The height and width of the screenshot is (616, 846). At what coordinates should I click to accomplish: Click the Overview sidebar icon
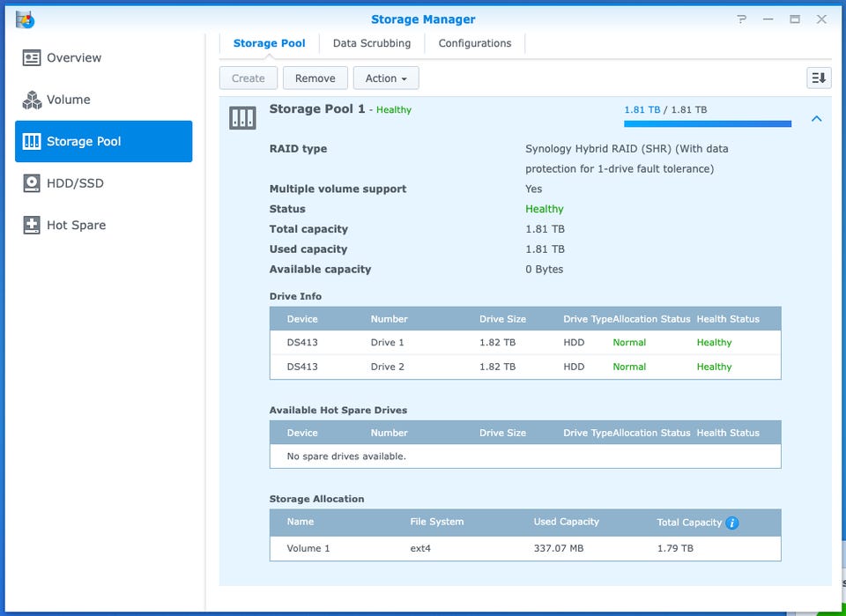(32, 58)
